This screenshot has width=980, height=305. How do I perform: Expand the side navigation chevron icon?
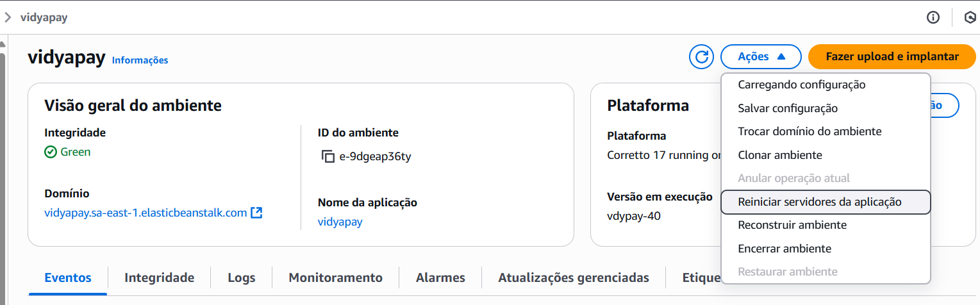pyautogui.click(x=8, y=17)
